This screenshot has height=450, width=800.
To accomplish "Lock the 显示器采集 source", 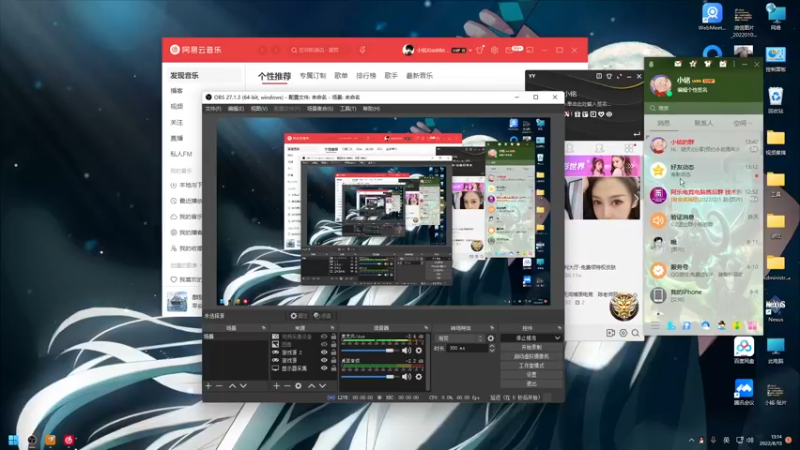I will pos(334,368).
